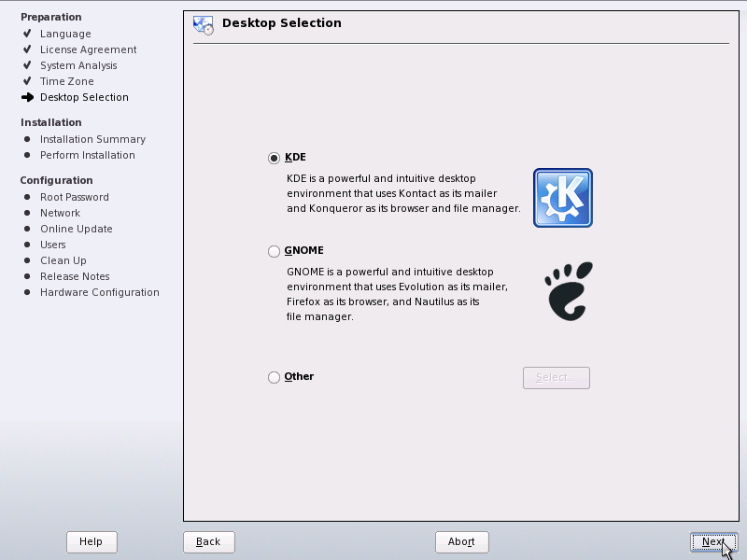The width and height of the screenshot is (747, 560).
Task: Click Hardware Configuration sidebar entry
Action: point(100,292)
